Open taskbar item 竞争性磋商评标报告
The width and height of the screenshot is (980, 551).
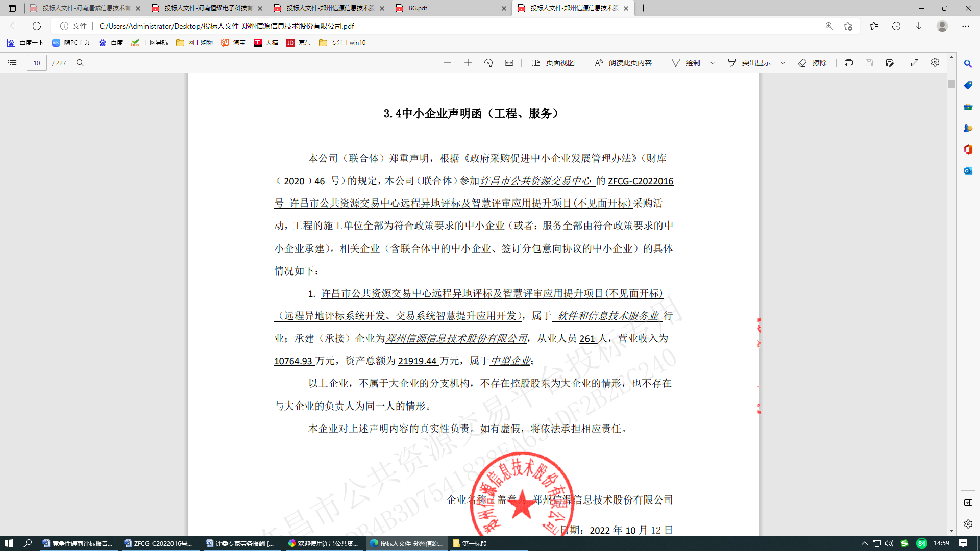pyautogui.click(x=78, y=543)
